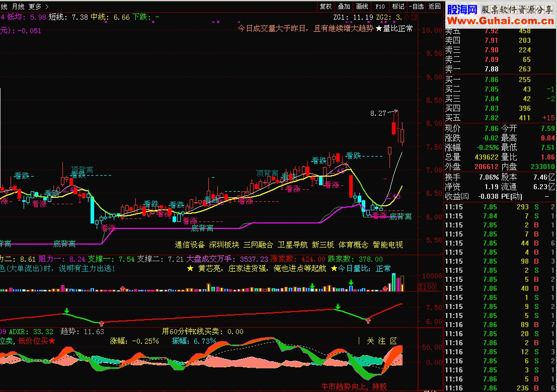Screen dimensions: 557x392
Task: Remove stock via -自选 button
Action: click(416, 7)
